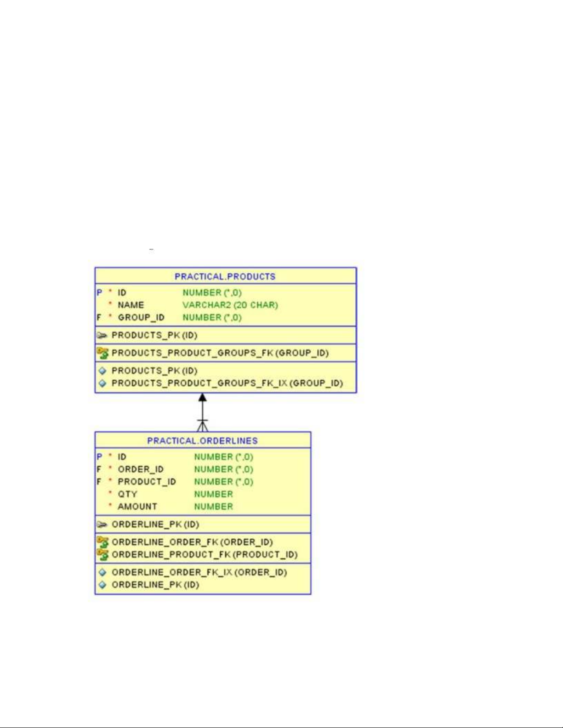The width and height of the screenshot is (563, 728).
Task: Select the ORDERLINE_ORDER_FK foreign key icon
Action: click(x=102, y=542)
